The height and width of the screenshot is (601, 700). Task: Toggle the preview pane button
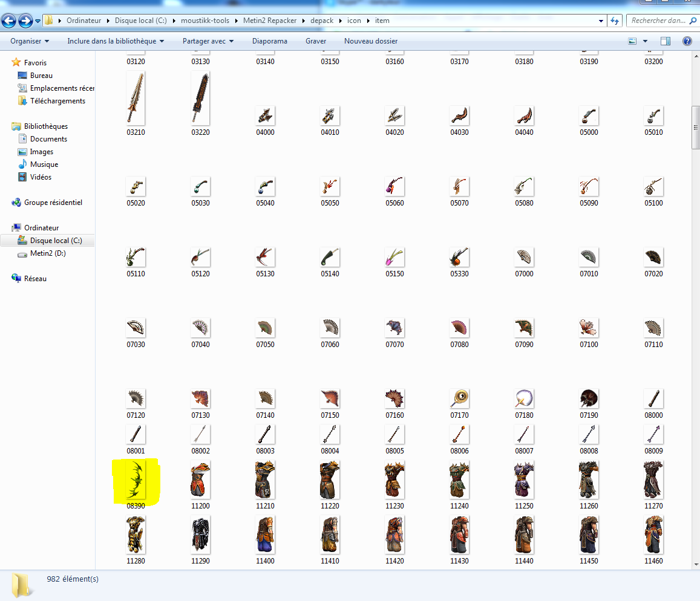click(x=665, y=41)
